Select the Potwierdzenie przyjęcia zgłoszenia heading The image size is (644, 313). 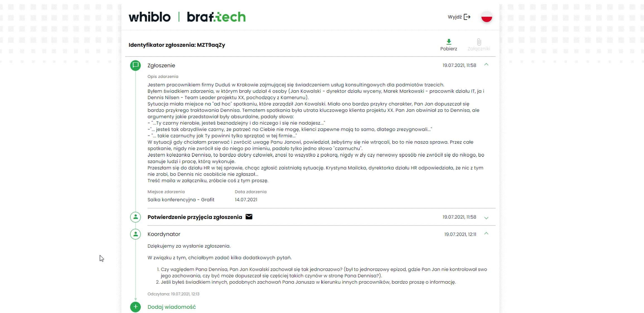coord(195,217)
